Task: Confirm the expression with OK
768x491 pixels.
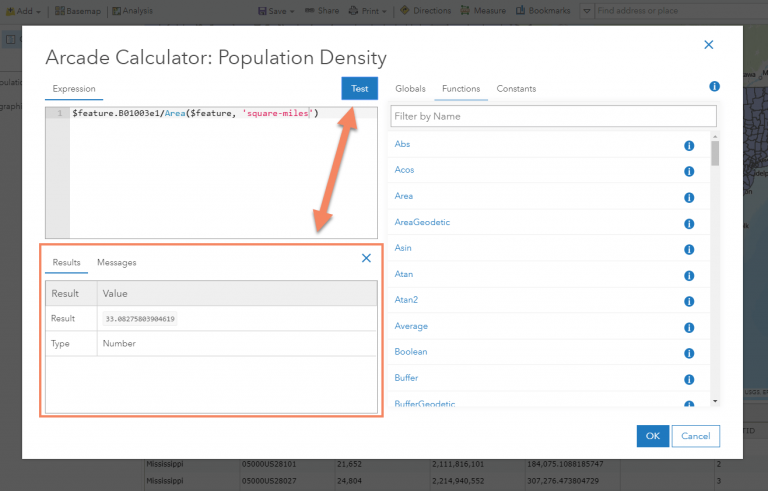Action: (652, 436)
